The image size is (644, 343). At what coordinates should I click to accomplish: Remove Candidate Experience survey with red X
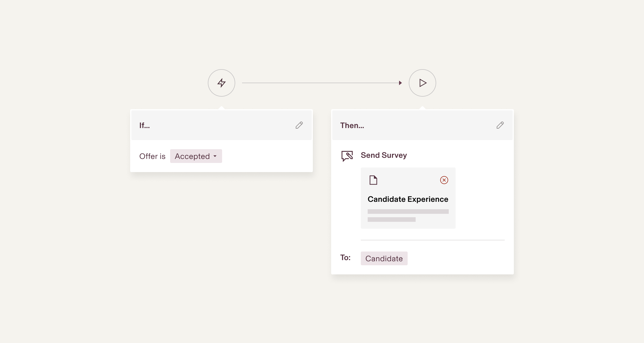point(444,180)
